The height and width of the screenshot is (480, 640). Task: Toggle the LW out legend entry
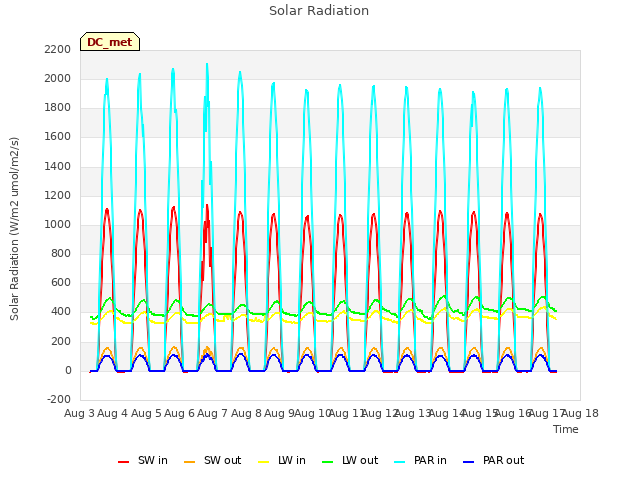(x=350, y=460)
